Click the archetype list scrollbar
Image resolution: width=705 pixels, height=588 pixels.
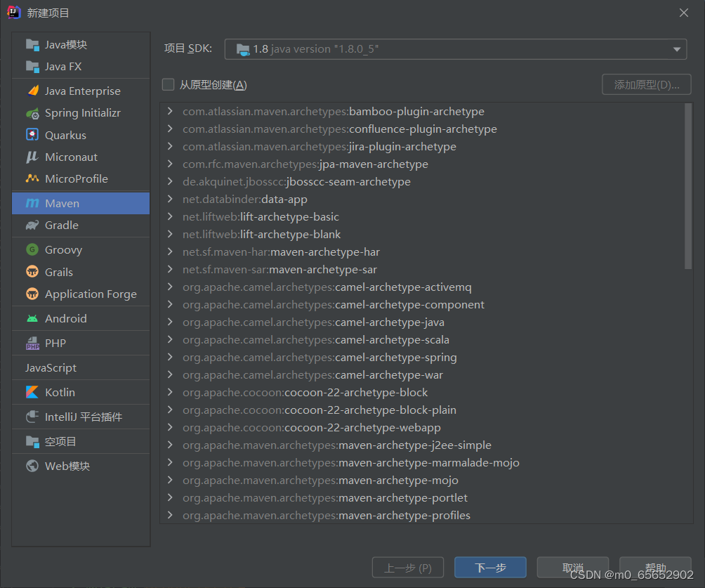pos(687,186)
